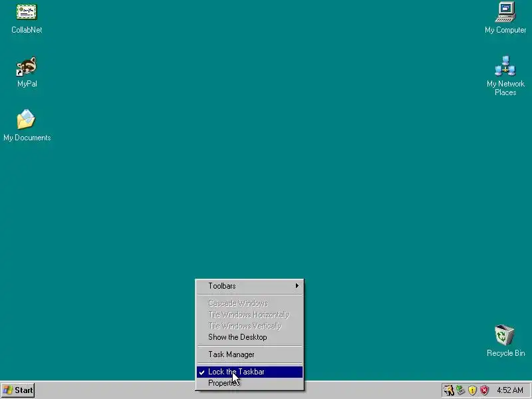Select the My Computer desktop icon
The width and height of the screenshot is (532, 399).
pyautogui.click(x=505, y=12)
